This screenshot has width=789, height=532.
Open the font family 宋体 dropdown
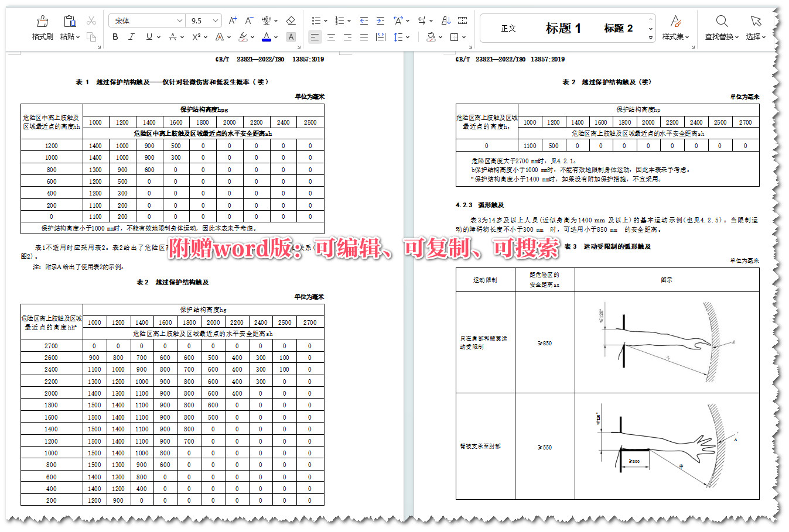[x=146, y=20]
